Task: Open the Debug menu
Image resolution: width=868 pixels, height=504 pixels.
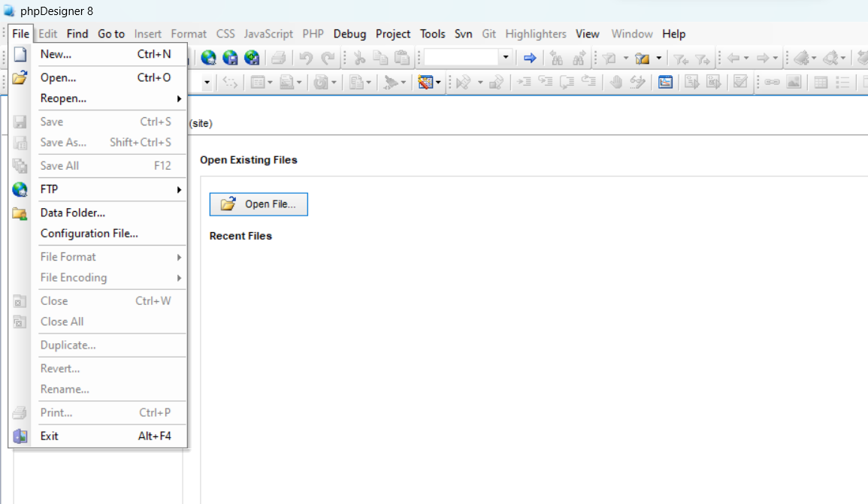Action: pyautogui.click(x=349, y=34)
